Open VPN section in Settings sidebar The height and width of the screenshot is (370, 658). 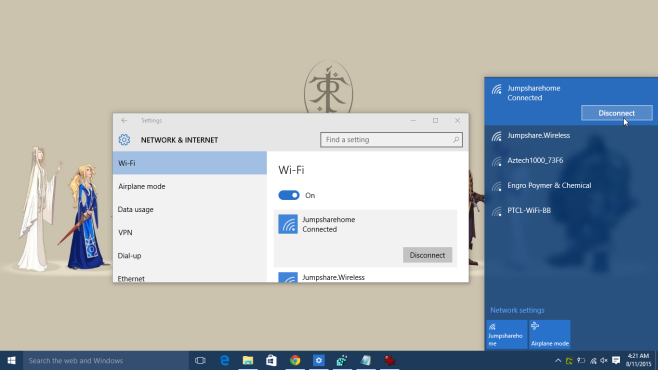(x=190, y=232)
